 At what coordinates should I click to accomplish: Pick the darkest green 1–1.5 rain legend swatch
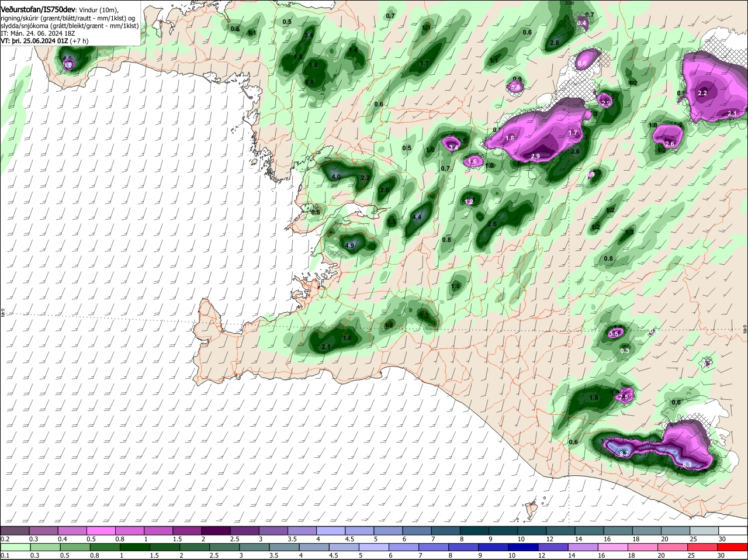point(135,547)
